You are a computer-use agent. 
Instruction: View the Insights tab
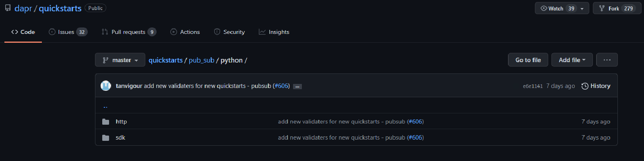tap(274, 32)
